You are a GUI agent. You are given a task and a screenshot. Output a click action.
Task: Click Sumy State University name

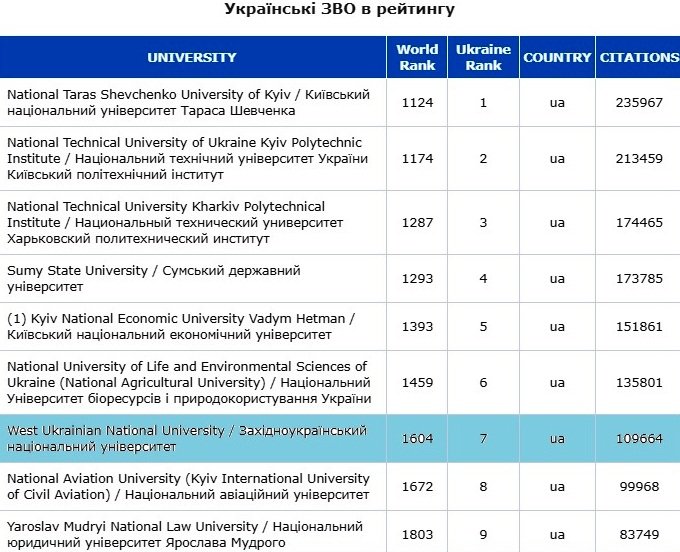click(x=154, y=278)
